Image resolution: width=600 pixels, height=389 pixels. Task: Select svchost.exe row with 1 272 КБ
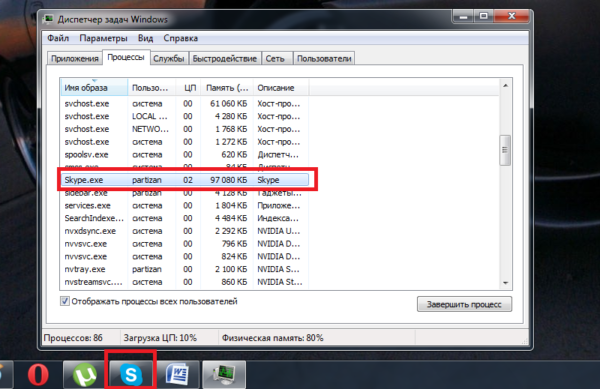185,142
